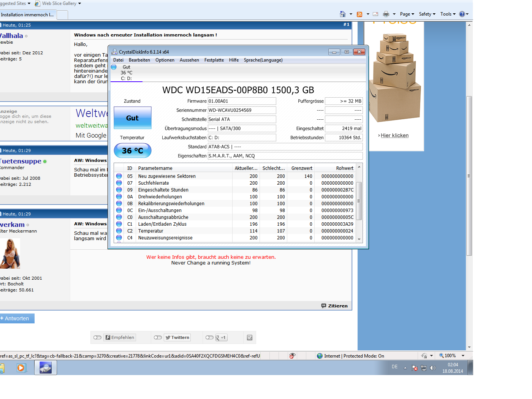532x399 pixels.
Task: Click the blue health status disk icon
Action: 114,67
